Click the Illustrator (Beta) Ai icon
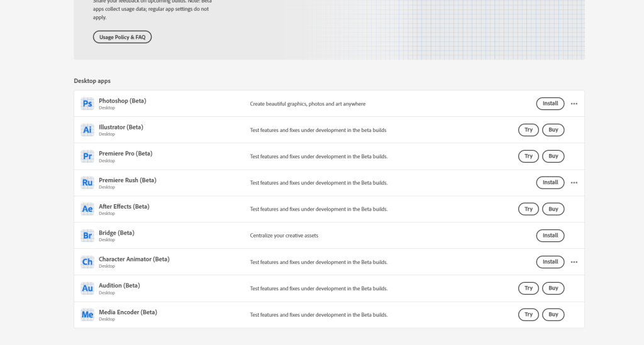Image resolution: width=644 pixels, height=345 pixels. coord(87,130)
